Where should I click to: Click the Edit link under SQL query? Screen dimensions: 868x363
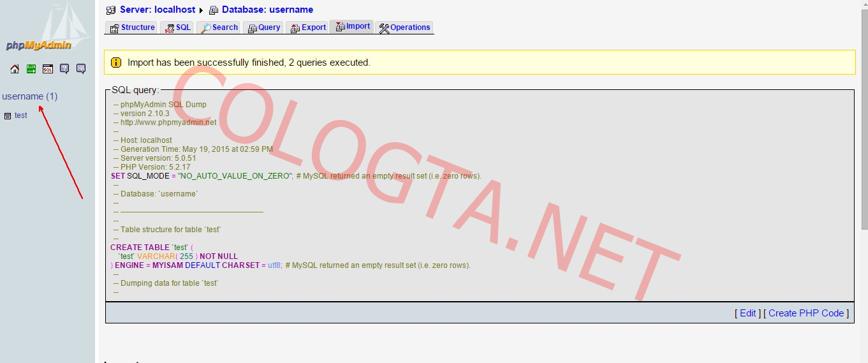tap(747, 313)
